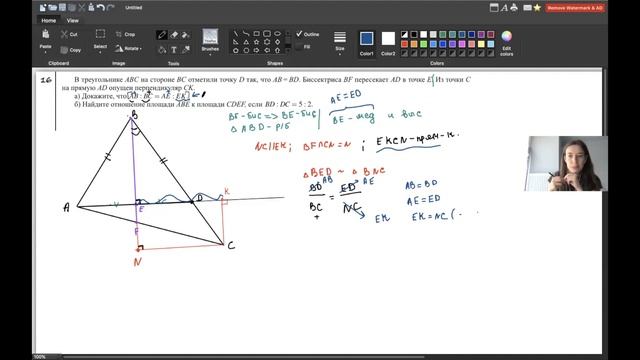Pick the color picker eyedropper tool
This screenshot has width=640, height=360.
[x=187, y=50]
